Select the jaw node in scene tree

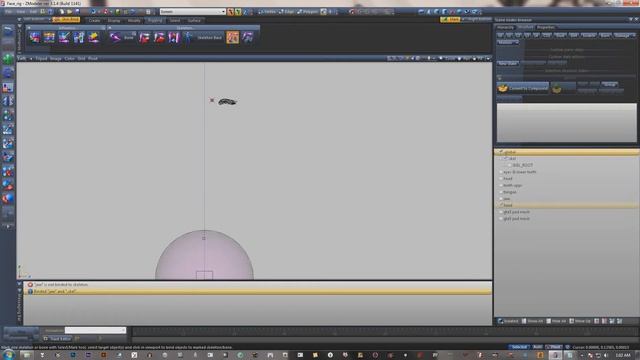[x=507, y=199]
